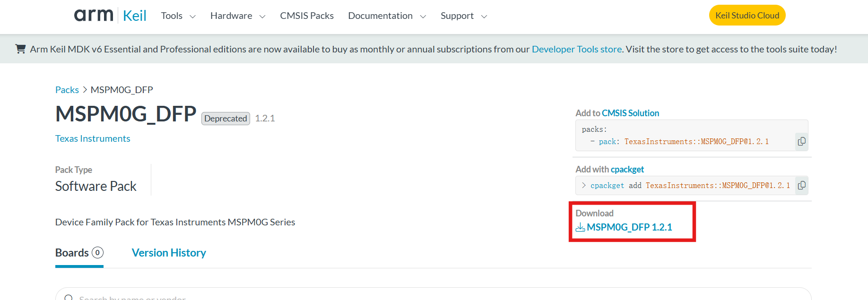The height and width of the screenshot is (300, 868).
Task: Expand the Documentation menu
Action: coord(387,16)
